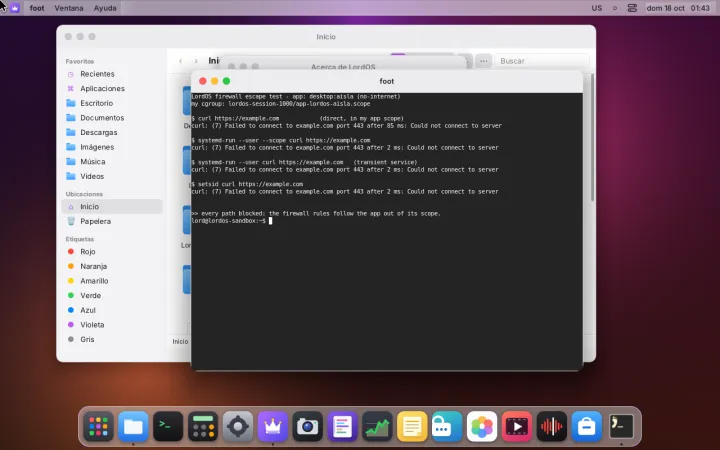Filter by Azul tag

[x=112, y=310]
